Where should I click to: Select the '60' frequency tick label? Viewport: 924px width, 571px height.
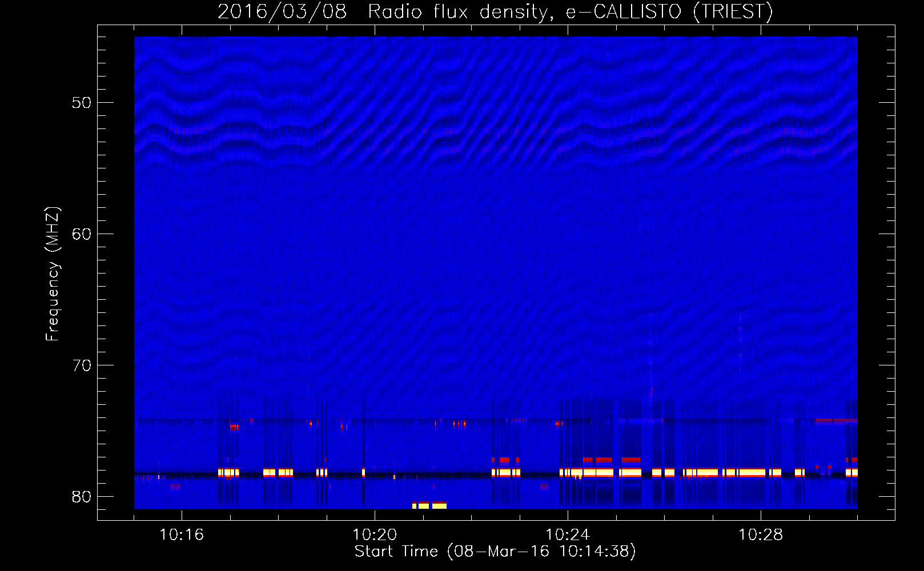coord(82,234)
